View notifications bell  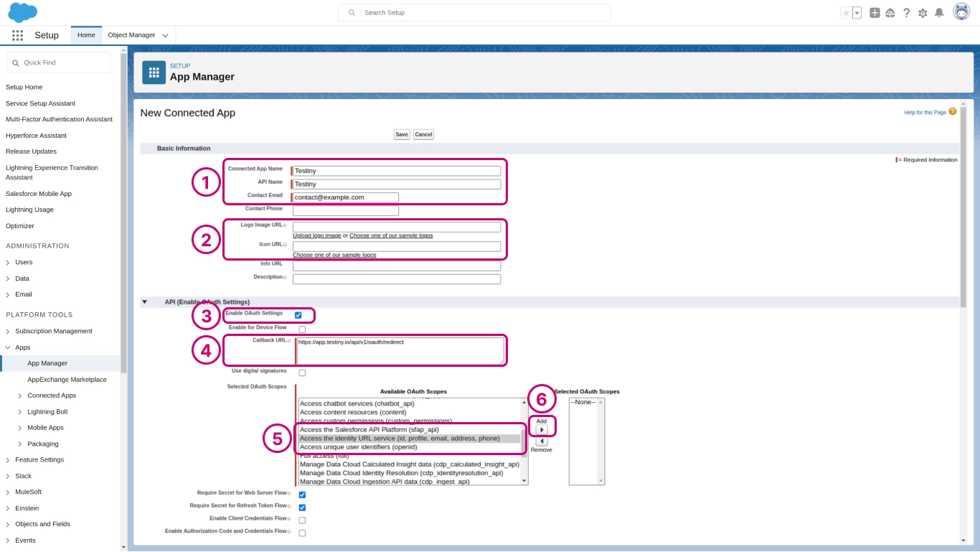coord(939,13)
